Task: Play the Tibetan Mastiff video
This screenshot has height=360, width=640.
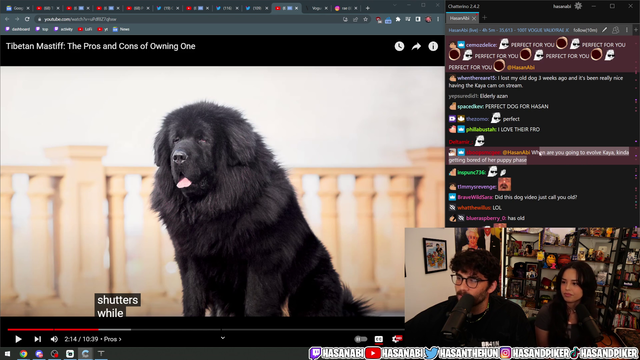Action: (x=18, y=339)
